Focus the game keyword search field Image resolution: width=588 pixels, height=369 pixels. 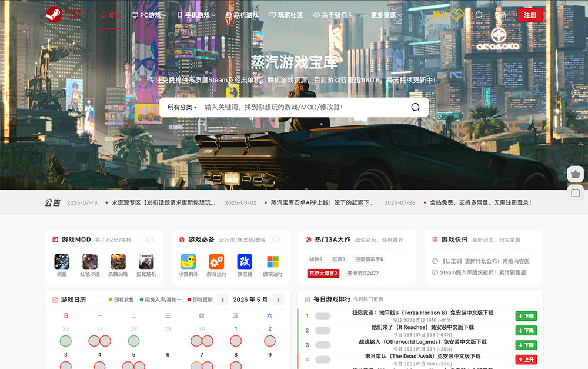coord(304,107)
